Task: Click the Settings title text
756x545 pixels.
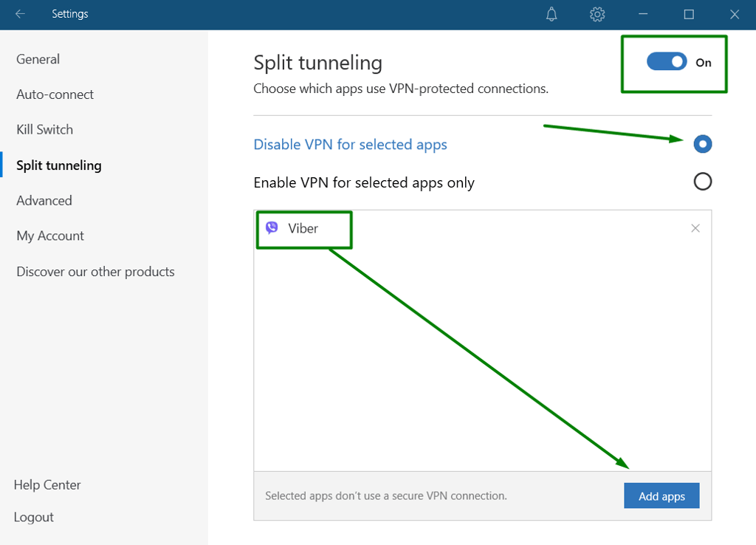Action: coord(70,14)
